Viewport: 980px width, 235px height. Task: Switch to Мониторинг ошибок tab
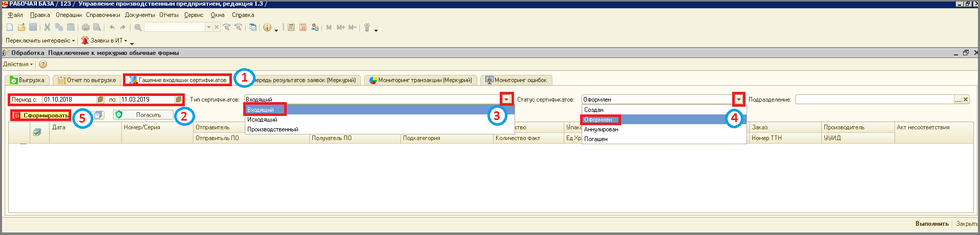(516, 80)
